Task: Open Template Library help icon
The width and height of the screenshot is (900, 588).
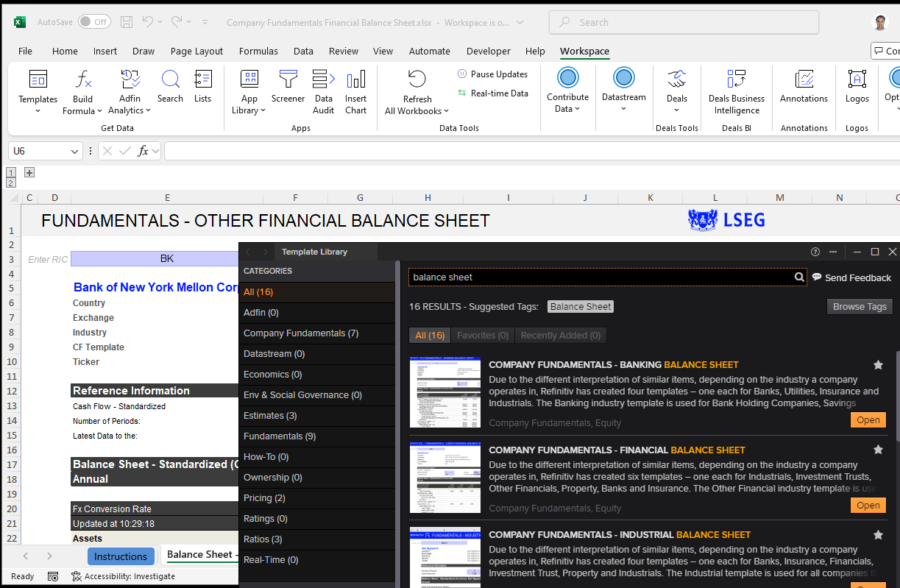Action: point(815,252)
